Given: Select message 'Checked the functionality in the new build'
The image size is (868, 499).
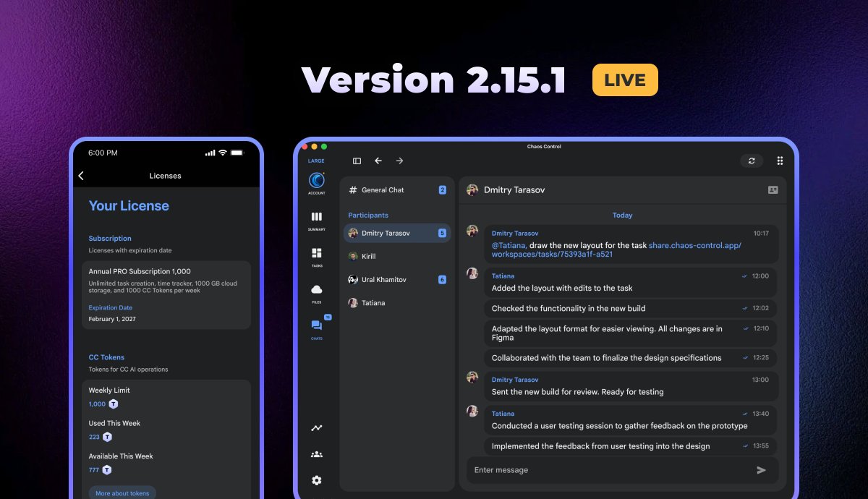Looking at the screenshot, I should click(x=631, y=308).
